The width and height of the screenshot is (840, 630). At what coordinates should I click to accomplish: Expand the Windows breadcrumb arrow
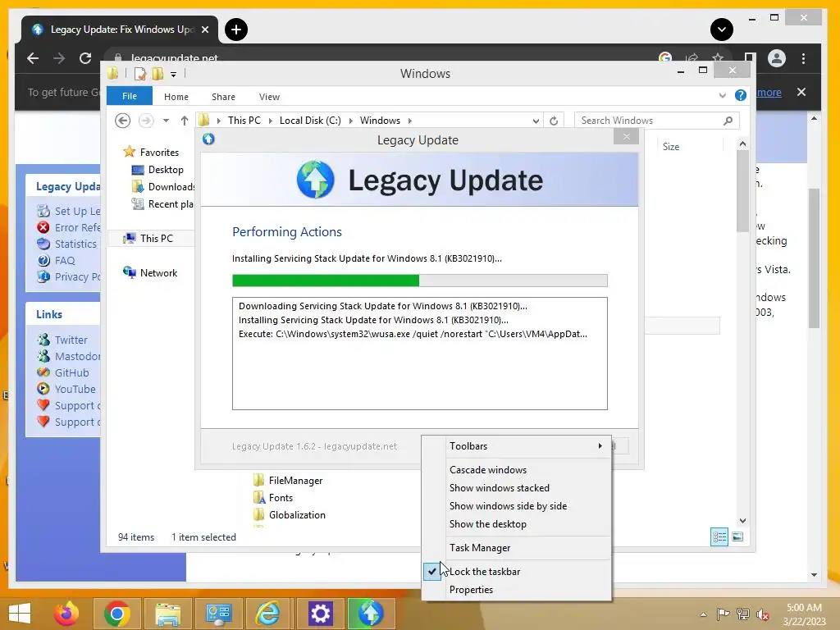410,121
